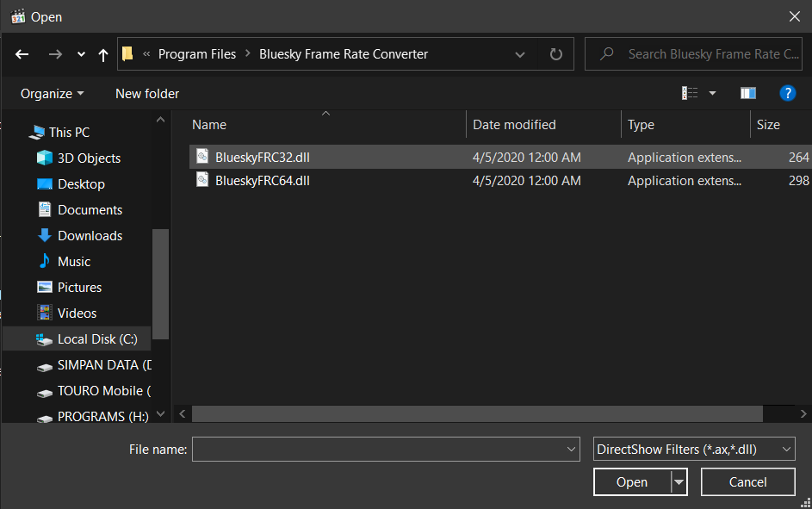Refresh the current folder view

(x=555, y=54)
